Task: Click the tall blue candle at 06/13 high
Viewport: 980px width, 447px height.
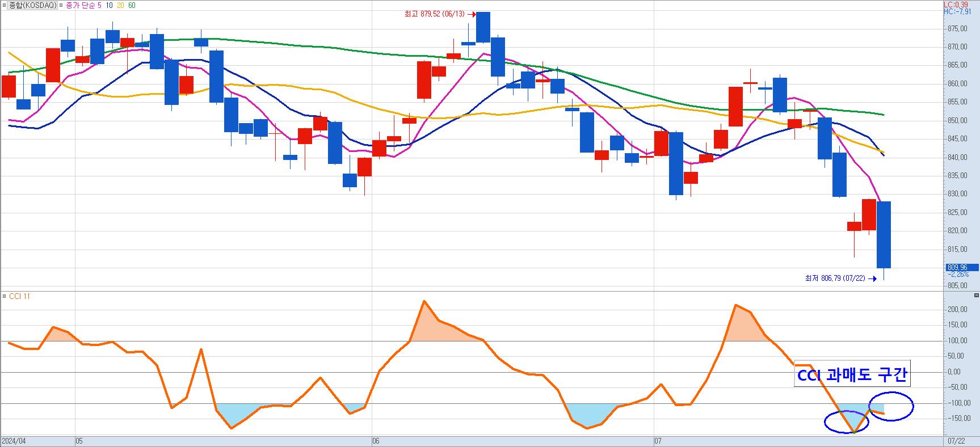Action: (483, 27)
